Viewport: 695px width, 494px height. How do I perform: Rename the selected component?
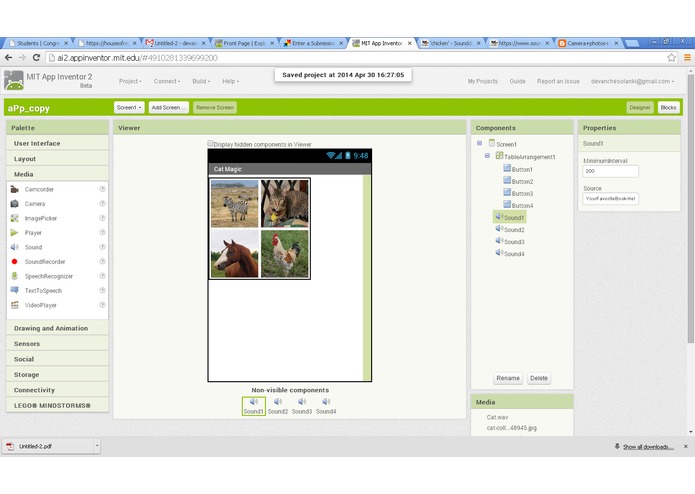click(508, 378)
